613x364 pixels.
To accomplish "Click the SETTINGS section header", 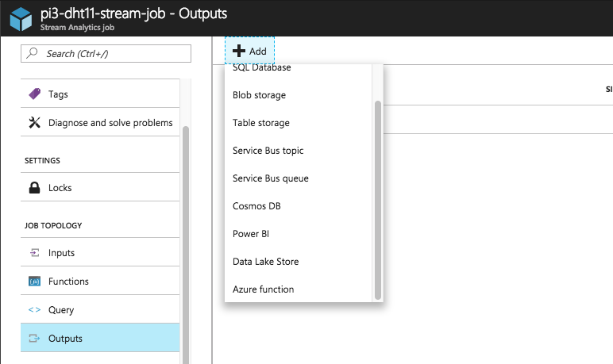I will pos(42,160).
